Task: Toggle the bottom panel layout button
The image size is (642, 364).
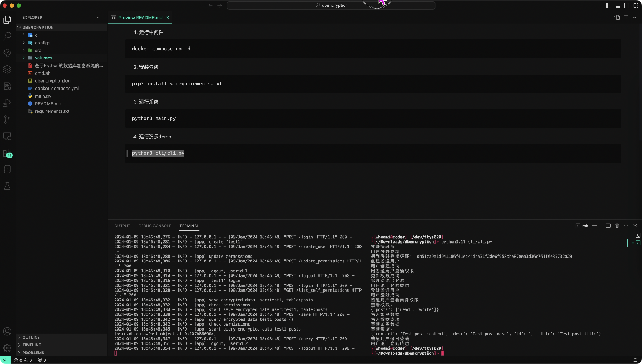Action: click(618, 5)
